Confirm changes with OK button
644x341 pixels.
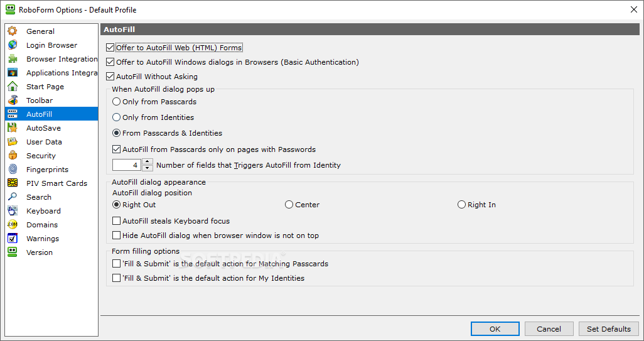coord(495,329)
